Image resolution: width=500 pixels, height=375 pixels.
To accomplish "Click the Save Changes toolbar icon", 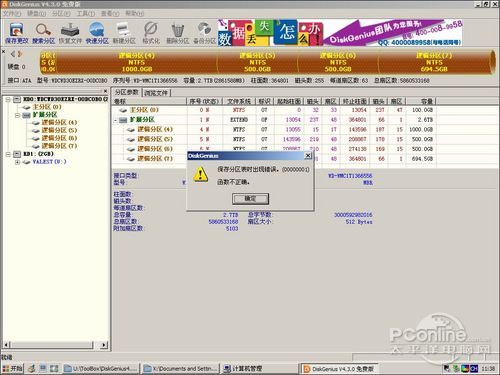I will pyautogui.click(x=16, y=33).
